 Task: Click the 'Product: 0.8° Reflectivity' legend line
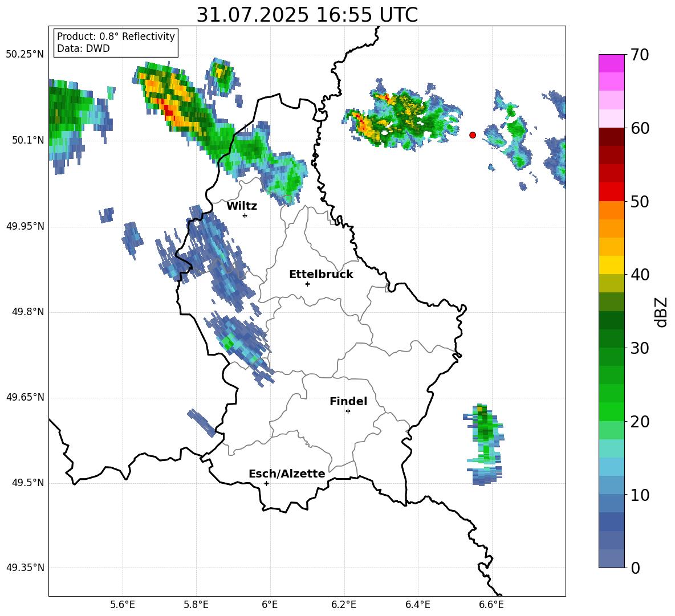coord(116,36)
